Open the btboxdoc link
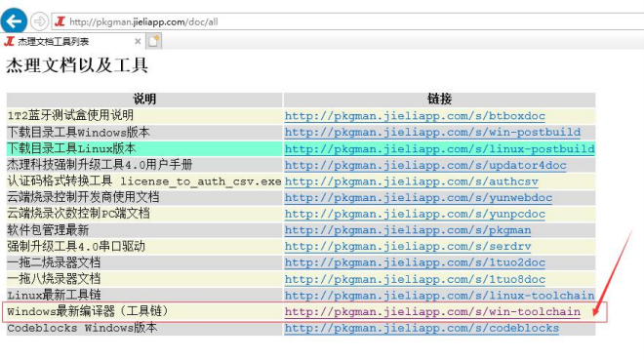The image size is (644, 360). pos(415,116)
